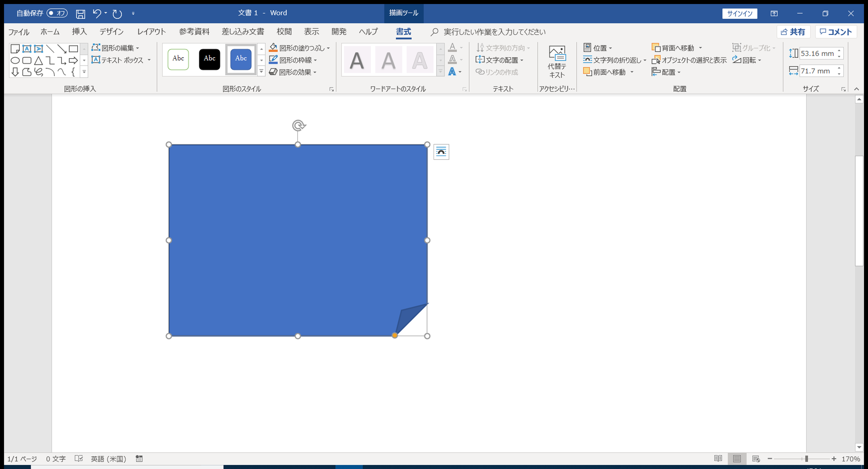Click the Save icon in title bar
The height and width of the screenshot is (469, 868).
click(x=80, y=14)
